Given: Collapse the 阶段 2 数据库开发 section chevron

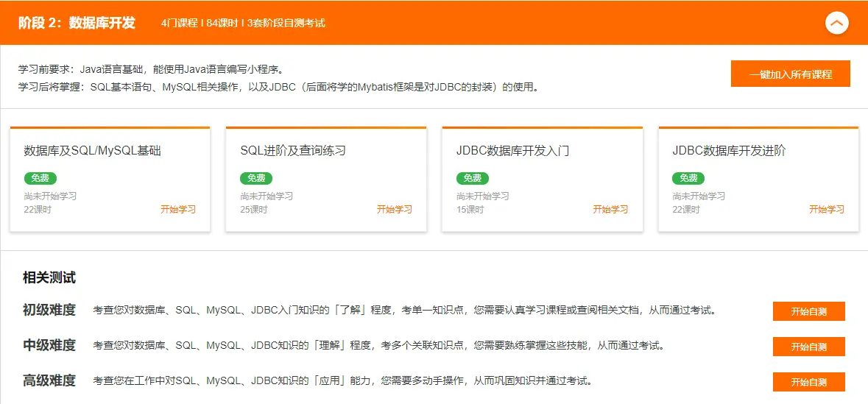Looking at the screenshot, I should click(836, 24).
